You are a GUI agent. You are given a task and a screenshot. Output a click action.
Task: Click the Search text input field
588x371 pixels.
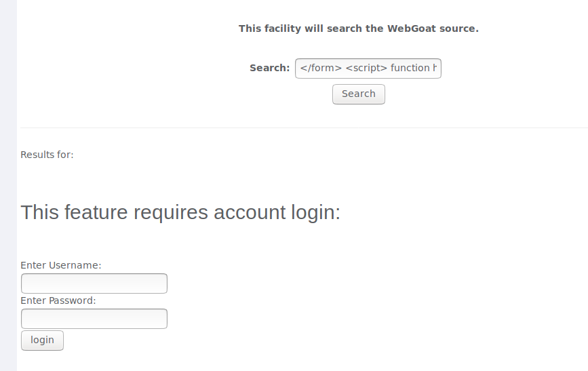pyautogui.click(x=368, y=69)
